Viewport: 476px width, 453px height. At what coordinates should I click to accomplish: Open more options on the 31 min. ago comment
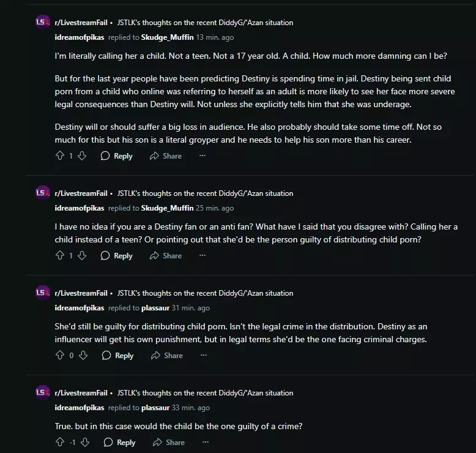pyautogui.click(x=204, y=355)
